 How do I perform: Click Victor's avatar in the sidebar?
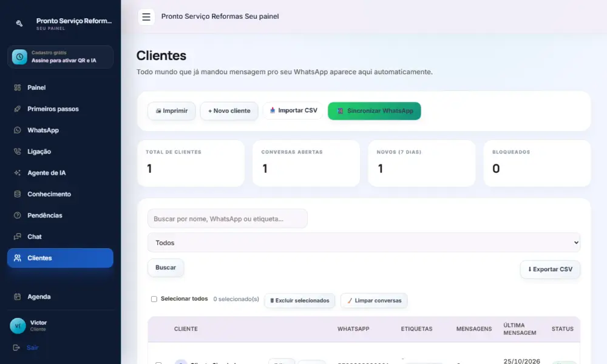click(x=18, y=326)
